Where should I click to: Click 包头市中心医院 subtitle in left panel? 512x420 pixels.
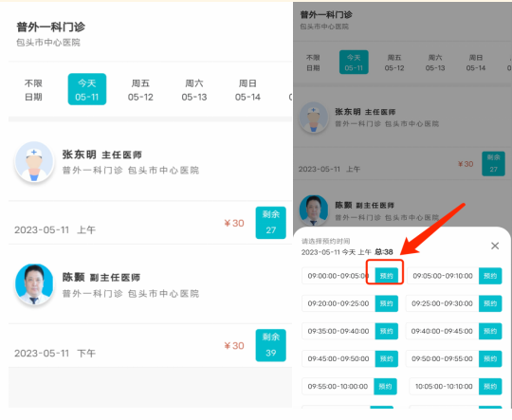(48, 43)
